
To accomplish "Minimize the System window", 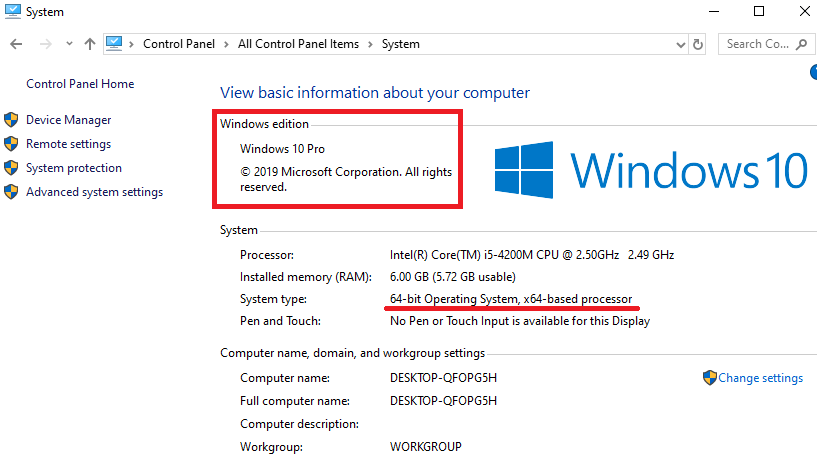I will (x=714, y=11).
